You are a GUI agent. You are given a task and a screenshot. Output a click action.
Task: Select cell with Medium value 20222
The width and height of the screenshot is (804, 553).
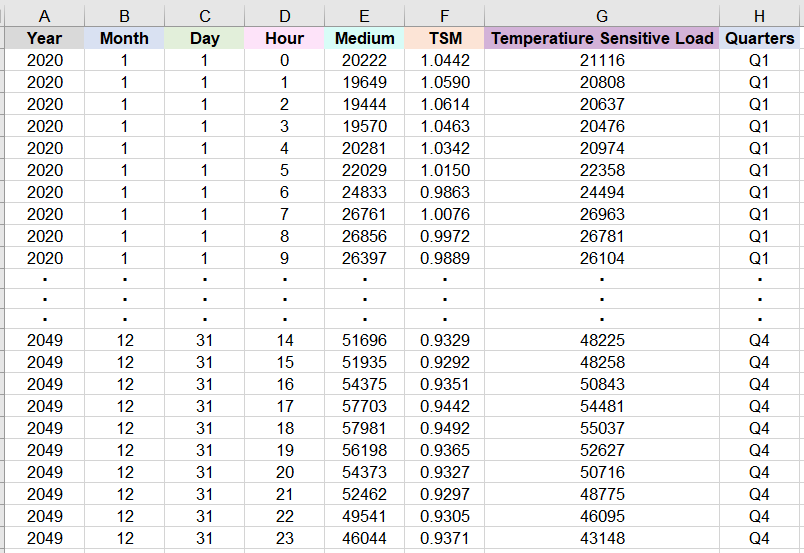click(365, 60)
